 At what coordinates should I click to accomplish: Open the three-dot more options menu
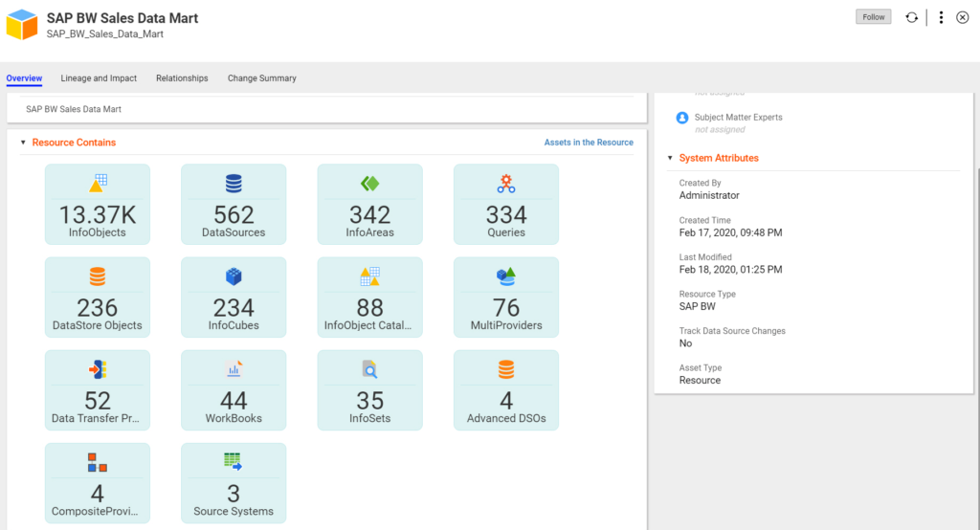941,17
